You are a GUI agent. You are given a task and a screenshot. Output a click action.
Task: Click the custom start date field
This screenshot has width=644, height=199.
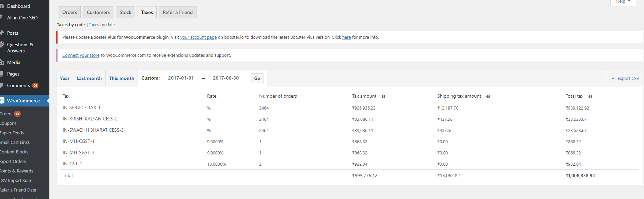coord(181,78)
